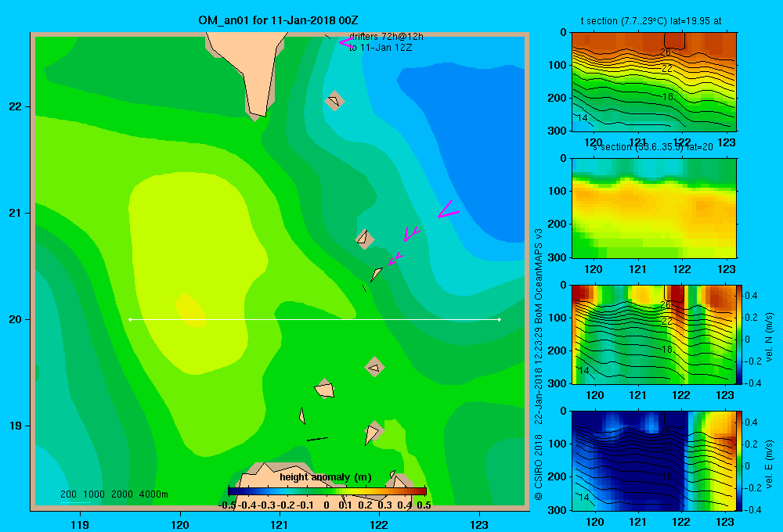Image resolution: width=783 pixels, height=532 pixels.
Task: Click the '200 1000 2000 4000m' depth legend
Action: pos(114,494)
